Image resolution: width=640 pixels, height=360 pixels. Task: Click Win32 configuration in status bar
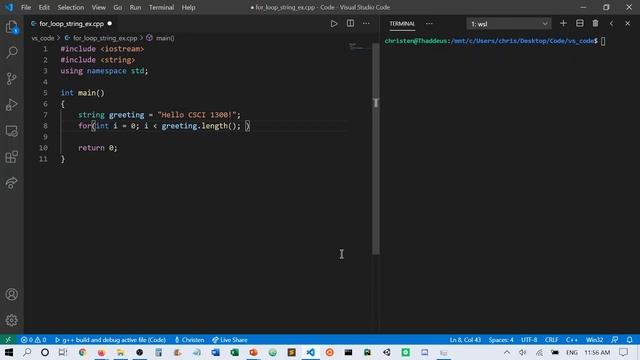point(594,340)
